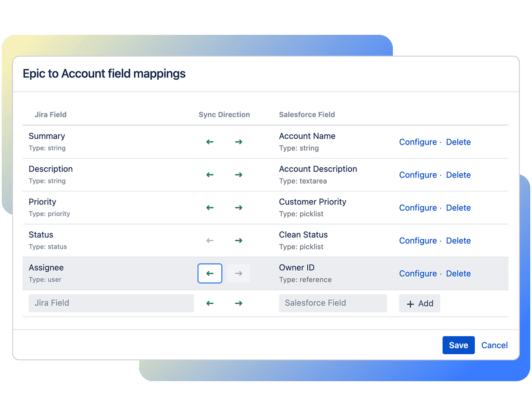This screenshot has width=532, height=416.
Task: Click right sync arrow in new mapping row
Action: coord(238,303)
